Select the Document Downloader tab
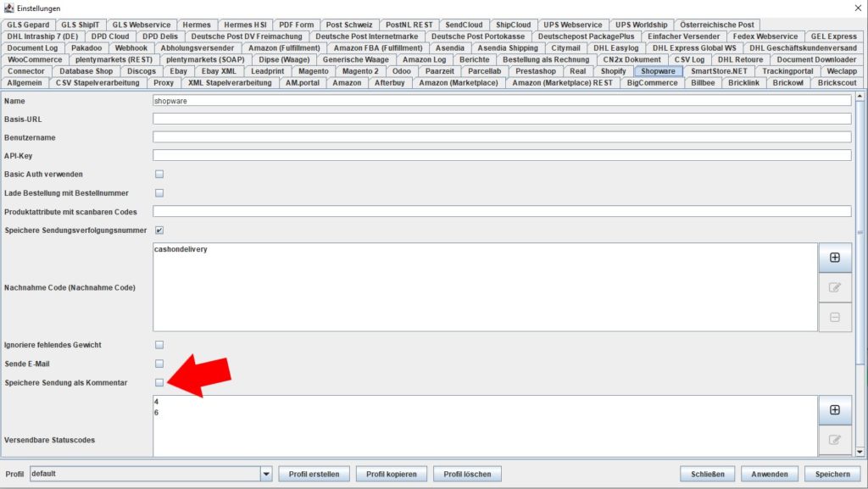The image size is (868, 489). click(816, 59)
